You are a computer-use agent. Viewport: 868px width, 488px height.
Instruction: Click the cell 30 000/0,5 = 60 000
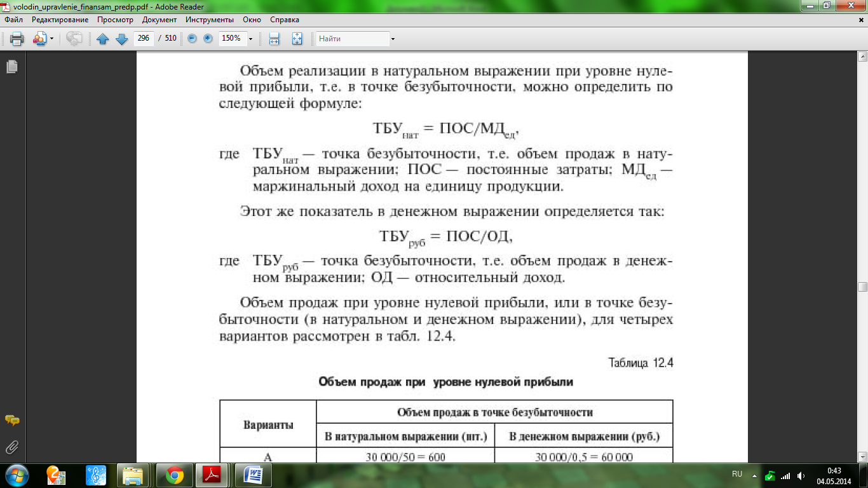tap(584, 456)
